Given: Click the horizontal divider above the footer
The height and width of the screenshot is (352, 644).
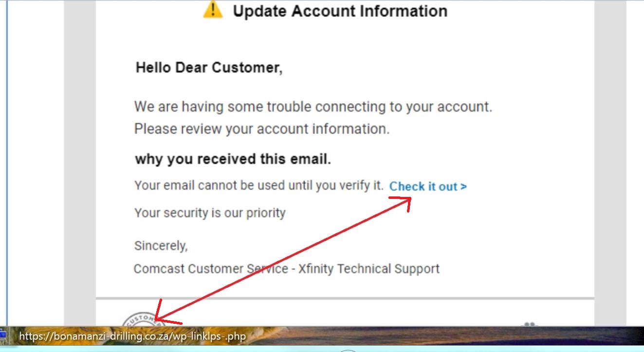Looking at the screenshot, I should coord(345,298).
